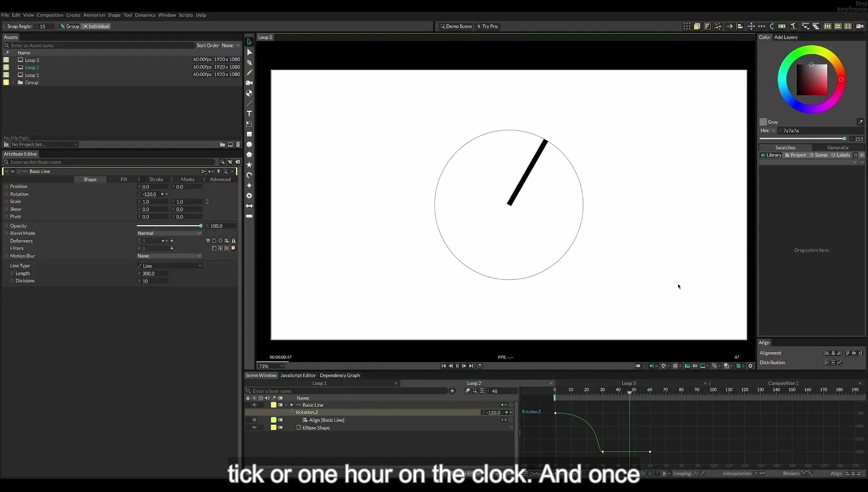Viewport: 868px width, 492px height.
Task: Select the Camera tool
Action: [249, 83]
